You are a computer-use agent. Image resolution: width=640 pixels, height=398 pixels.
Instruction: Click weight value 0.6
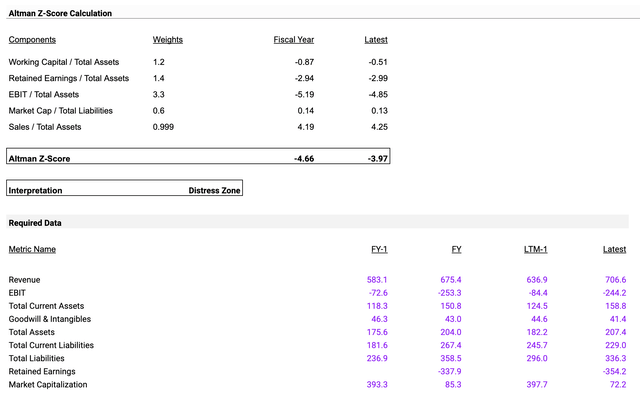tap(159, 111)
